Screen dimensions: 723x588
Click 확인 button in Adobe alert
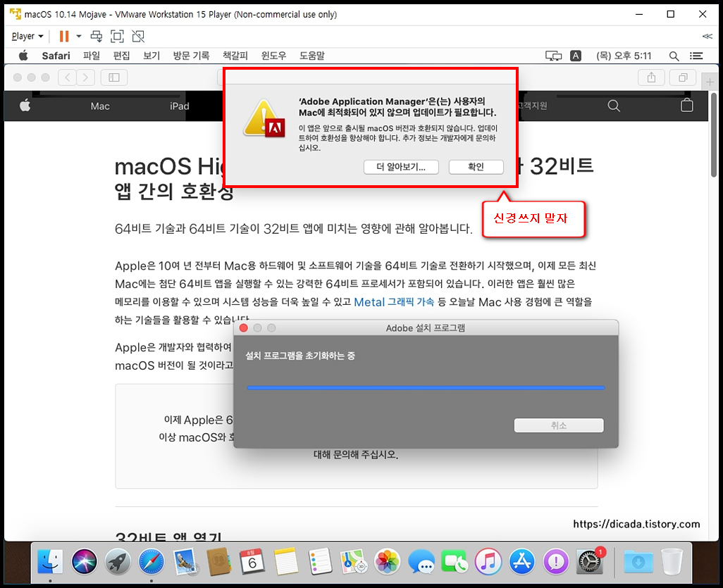click(476, 167)
